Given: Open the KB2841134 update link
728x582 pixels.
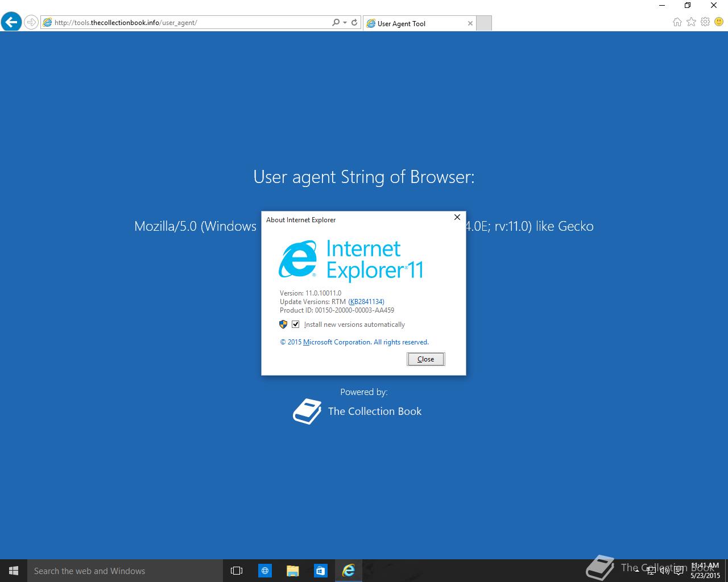Looking at the screenshot, I should click(367, 302).
